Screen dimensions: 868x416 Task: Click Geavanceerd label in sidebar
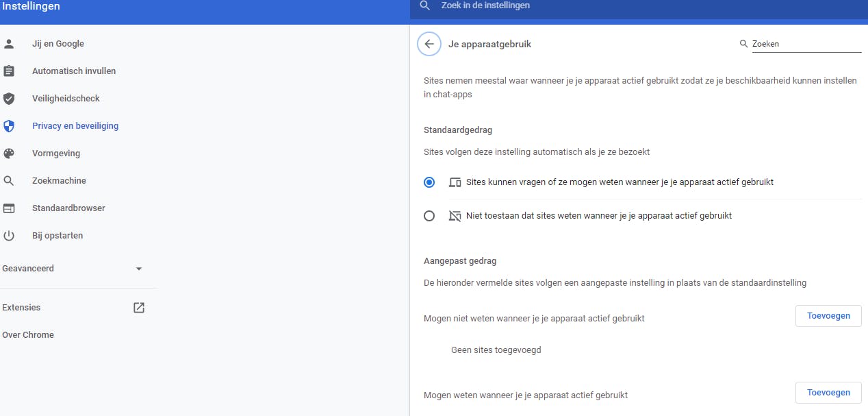click(x=28, y=269)
